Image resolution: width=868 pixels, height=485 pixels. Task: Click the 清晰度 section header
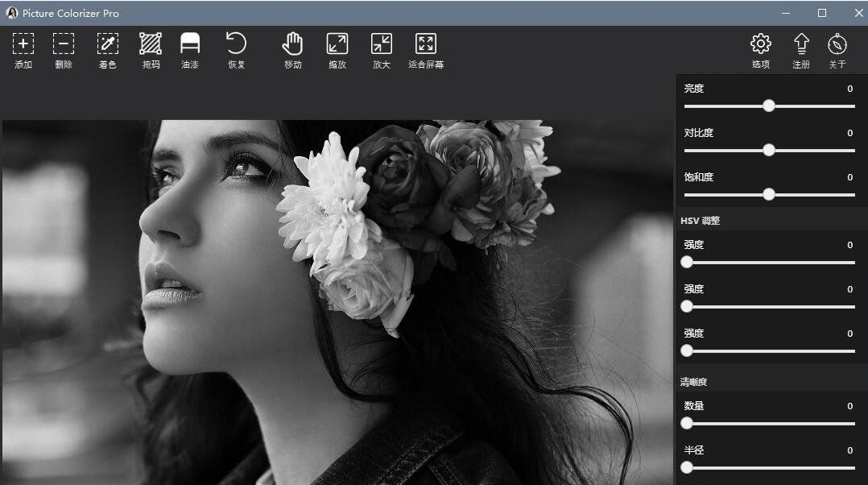[693, 381]
